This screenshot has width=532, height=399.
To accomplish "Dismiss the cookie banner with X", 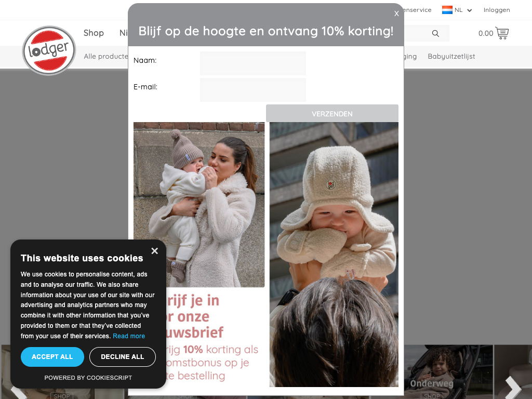I will click(x=154, y=251).
